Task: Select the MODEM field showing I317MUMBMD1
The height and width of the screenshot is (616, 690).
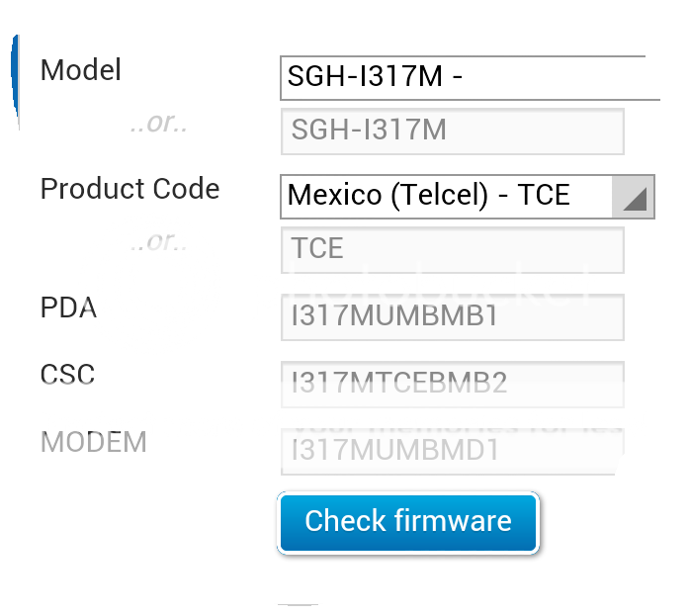Action: 452,450
